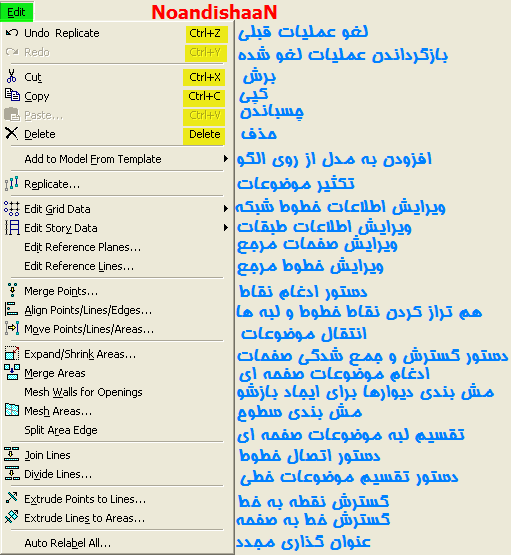Choose Replicate... menu entry
This screenshot has height=555, width=511.
pyautogui.click(x=52, y=184)
